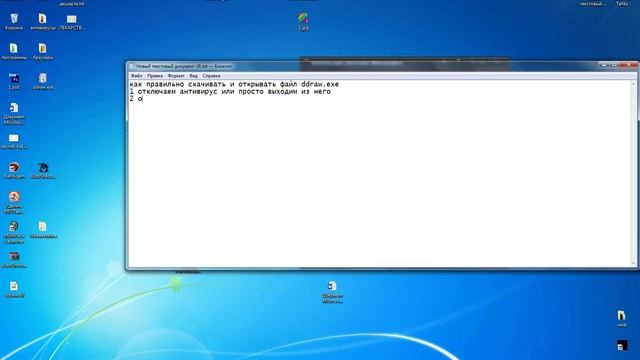Click the Notepad vertical scrollbar up arrow
Screen dimensions: 640x360
[634, 84]
